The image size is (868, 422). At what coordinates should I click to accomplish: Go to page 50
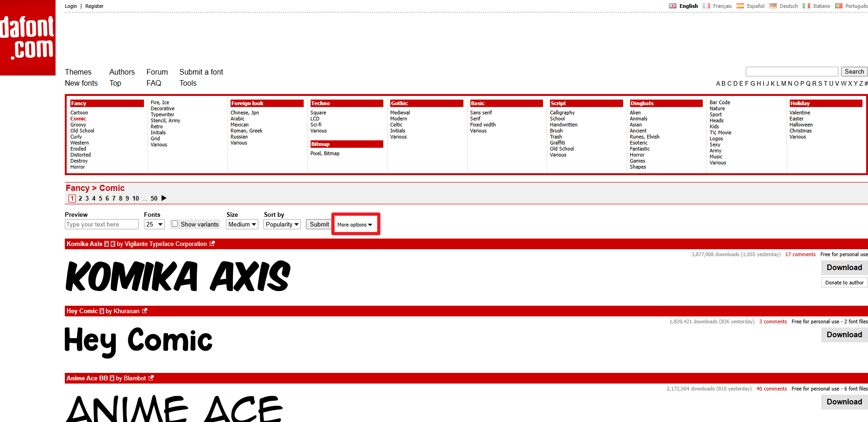pyautogui.click(x=154, y=198)
